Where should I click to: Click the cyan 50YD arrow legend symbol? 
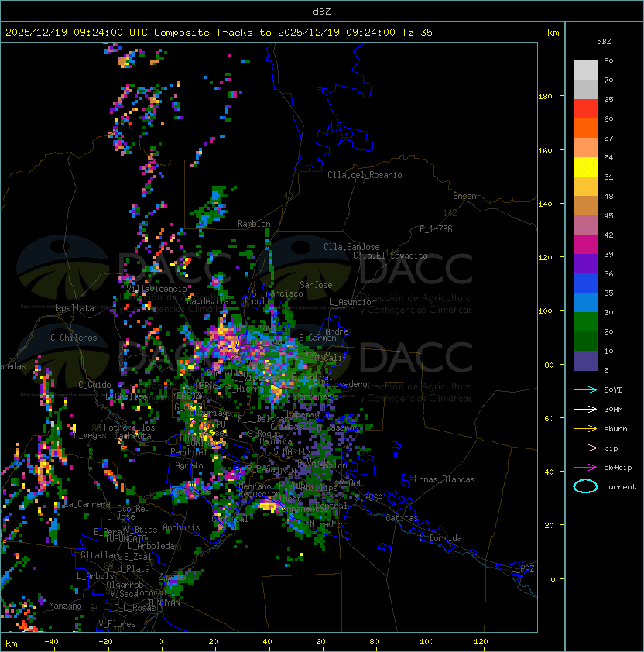tap(585, 390)
